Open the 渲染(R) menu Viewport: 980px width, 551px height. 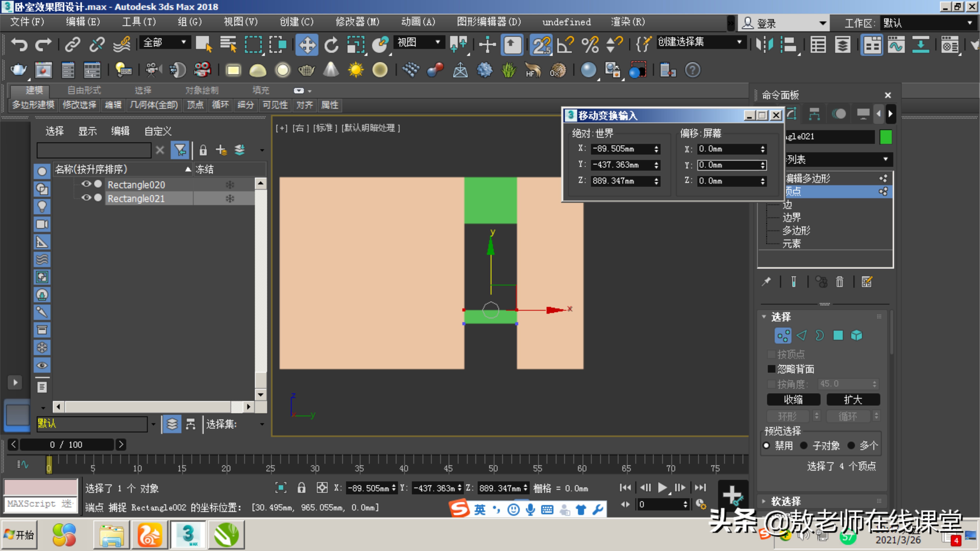coord(627,22)
